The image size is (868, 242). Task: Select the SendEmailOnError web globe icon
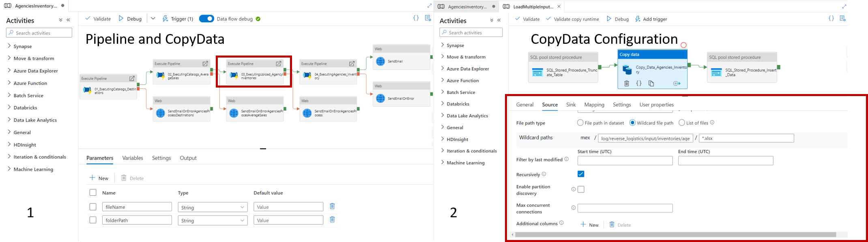pos(380,98)
